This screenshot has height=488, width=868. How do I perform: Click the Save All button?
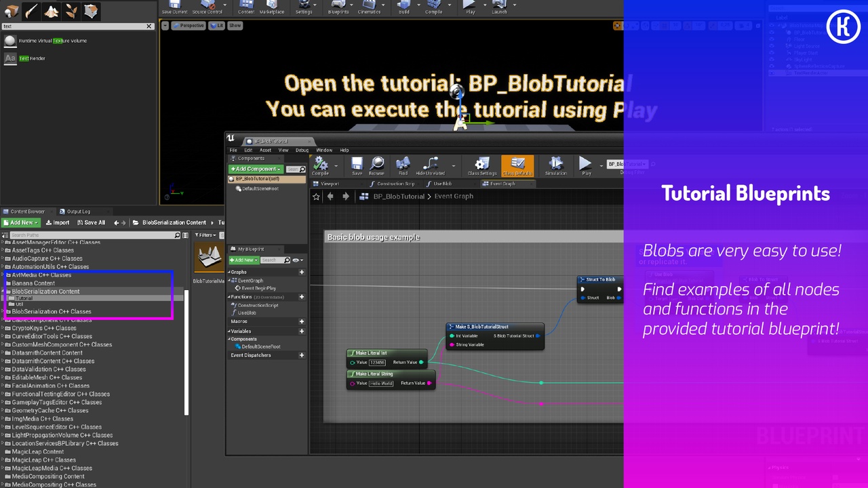click(91, 222)
